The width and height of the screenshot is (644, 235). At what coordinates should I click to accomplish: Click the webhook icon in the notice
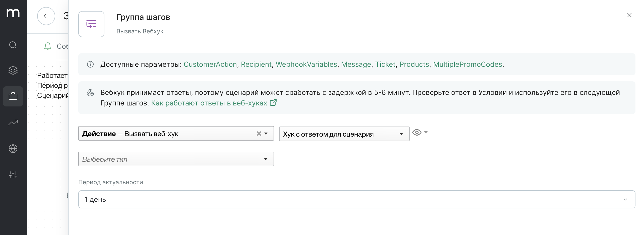(x=90, y=93)
